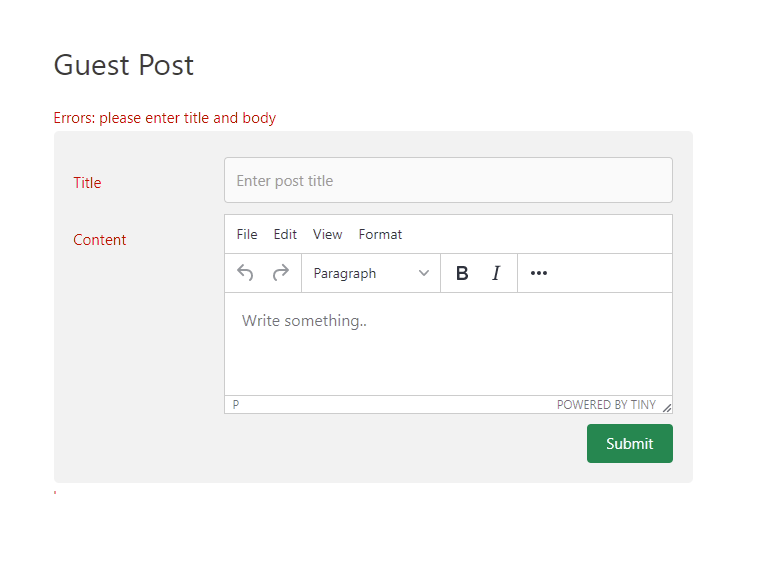784x579 pixels.
Task: Toggle Bold formatting
Action: coord(462,273)
